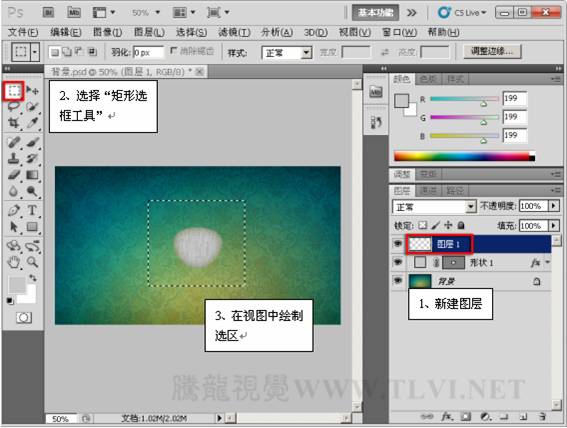Click the 调整边缘 refine edge button
Viewport: 567px width, 428px height.
[x=492, y=51]
